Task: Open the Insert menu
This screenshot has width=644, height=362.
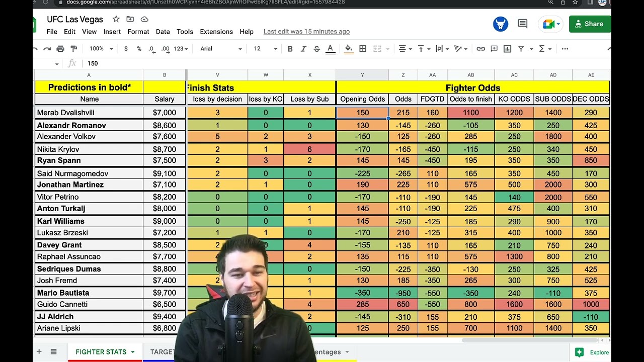Action: (112, 32)
